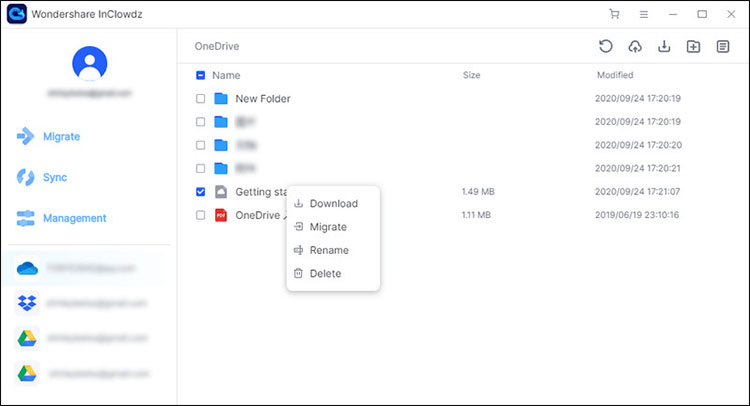Click the Sync icon in sidebar
The height and width of the screenshot is (406, 750).
pos(25,177)
